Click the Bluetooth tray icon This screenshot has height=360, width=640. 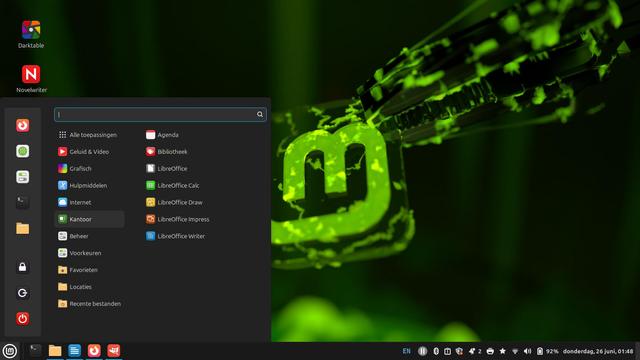[x=436, y=351]
